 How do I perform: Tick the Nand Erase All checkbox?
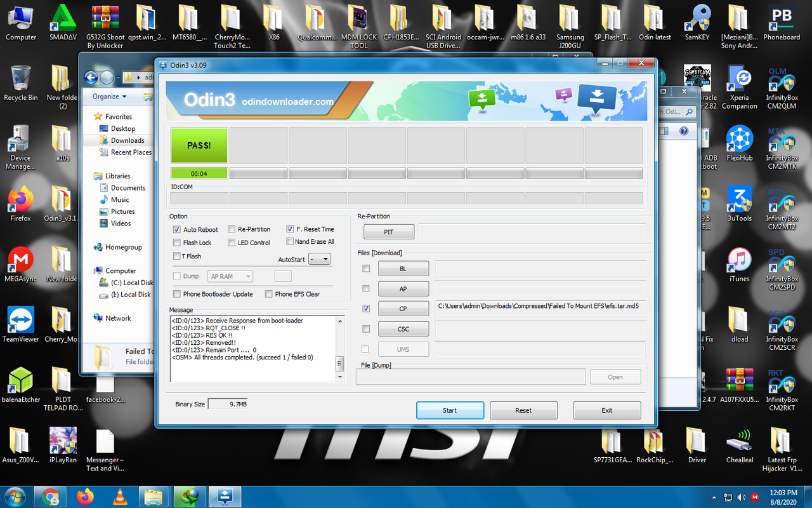click(290, 241)
